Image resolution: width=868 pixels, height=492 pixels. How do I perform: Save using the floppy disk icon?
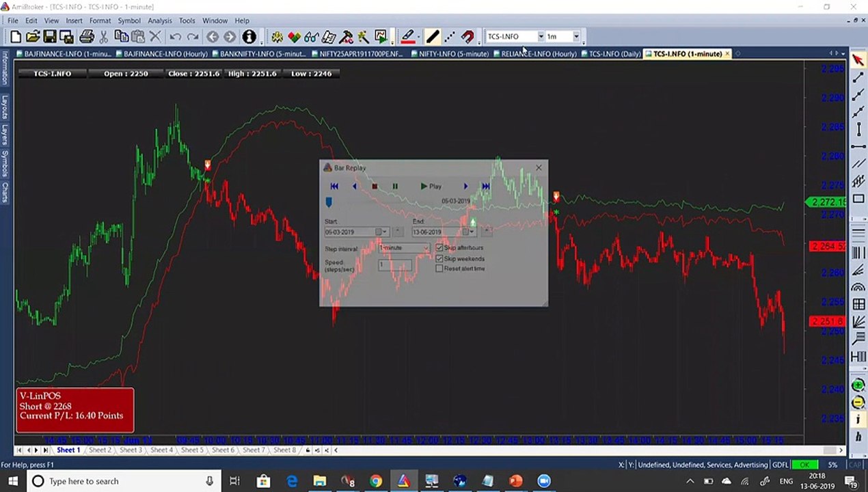tap(50, 36)
